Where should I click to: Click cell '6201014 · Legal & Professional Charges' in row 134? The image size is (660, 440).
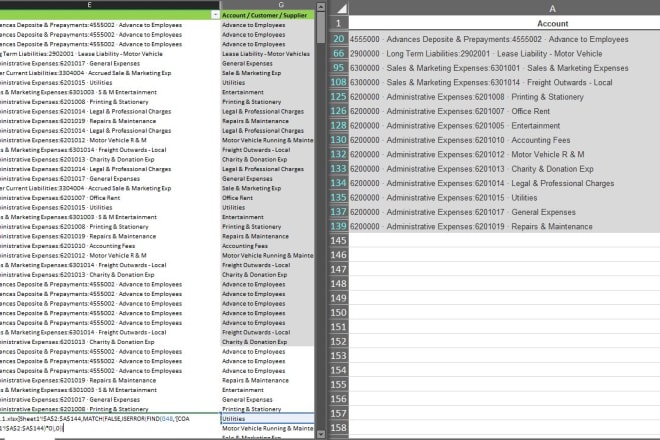(x=504, y=183)
